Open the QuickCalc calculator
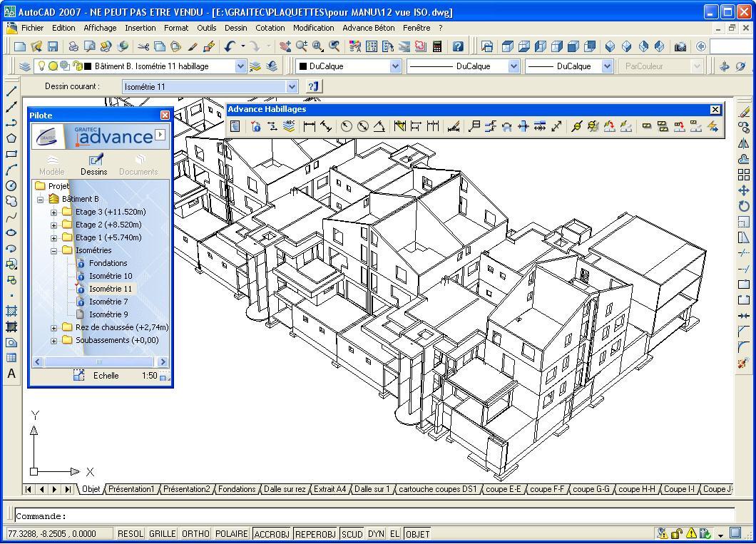 click(437, 47)
